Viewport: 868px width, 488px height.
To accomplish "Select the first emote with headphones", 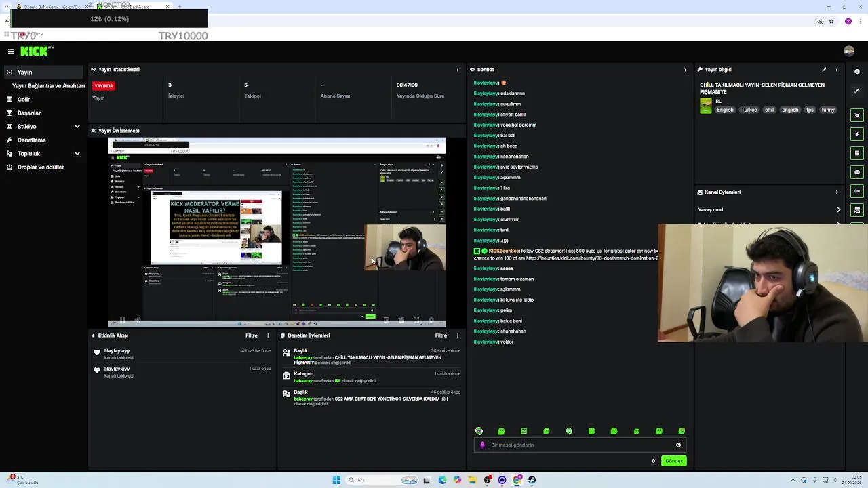I will [x=479, y=431].
